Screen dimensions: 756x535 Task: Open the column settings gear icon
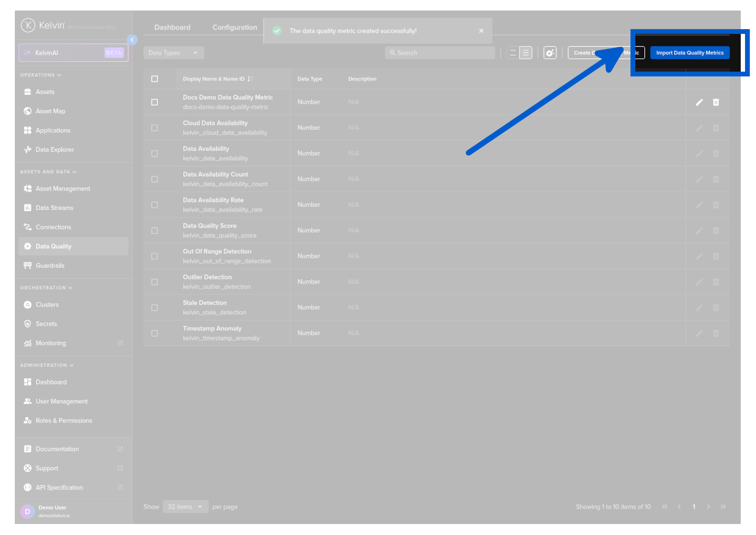coord(550,53)
